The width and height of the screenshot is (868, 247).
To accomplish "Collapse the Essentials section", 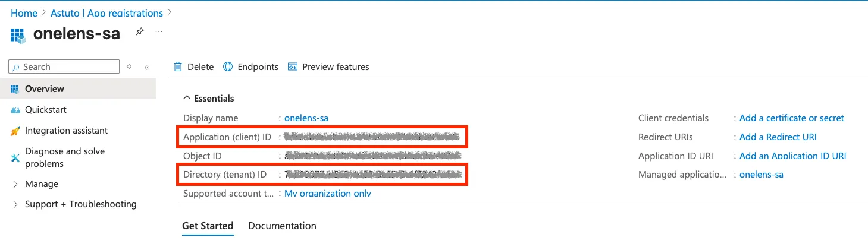I will click(187, 99).
